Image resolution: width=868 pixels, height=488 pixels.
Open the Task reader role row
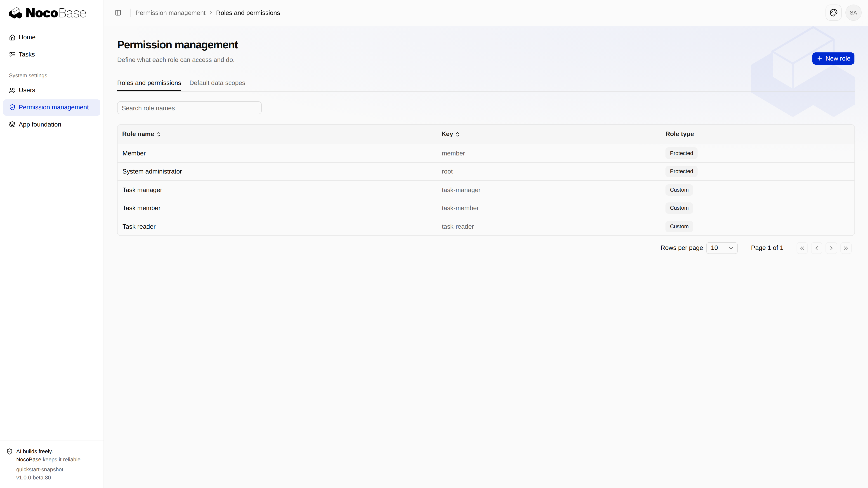click(486, 227)
